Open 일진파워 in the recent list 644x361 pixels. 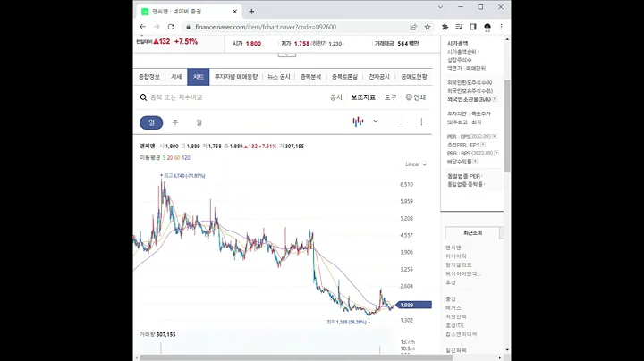[456, 350]
